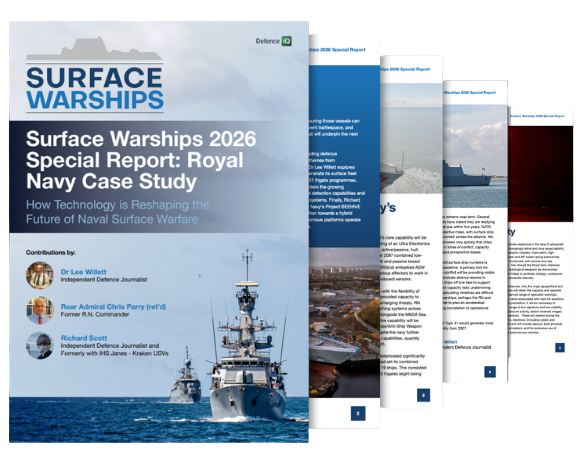
Task: Click the Surface Warships ship silhouette logo
Action: (95, 48)
